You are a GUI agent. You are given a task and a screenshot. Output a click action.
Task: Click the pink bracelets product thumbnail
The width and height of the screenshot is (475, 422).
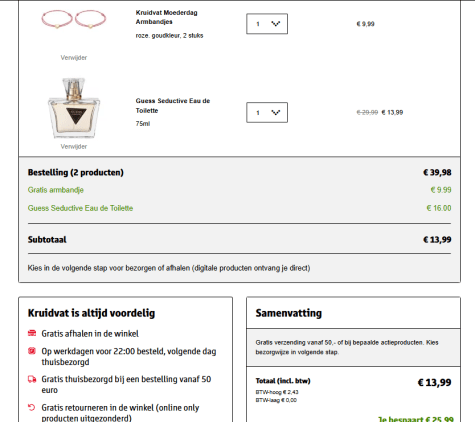(x=74, y=19)
